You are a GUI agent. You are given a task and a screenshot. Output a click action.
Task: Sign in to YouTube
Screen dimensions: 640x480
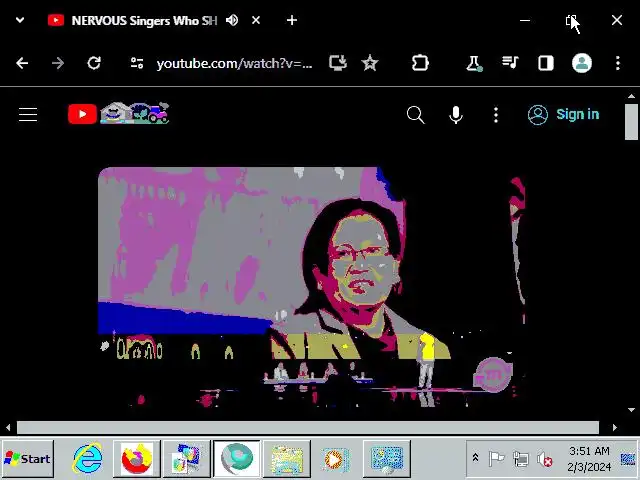click(x=564, y=115)
